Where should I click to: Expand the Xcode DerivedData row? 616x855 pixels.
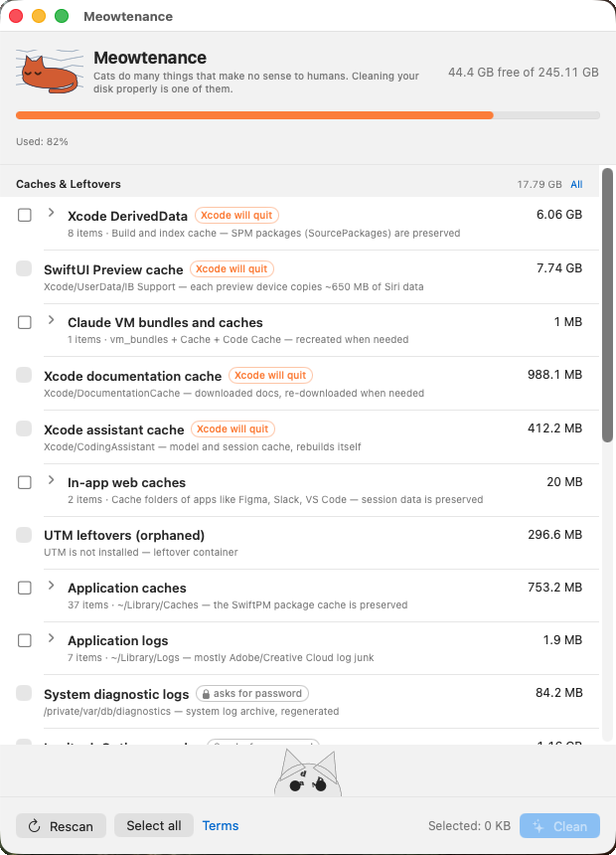(x=51, y=213)
